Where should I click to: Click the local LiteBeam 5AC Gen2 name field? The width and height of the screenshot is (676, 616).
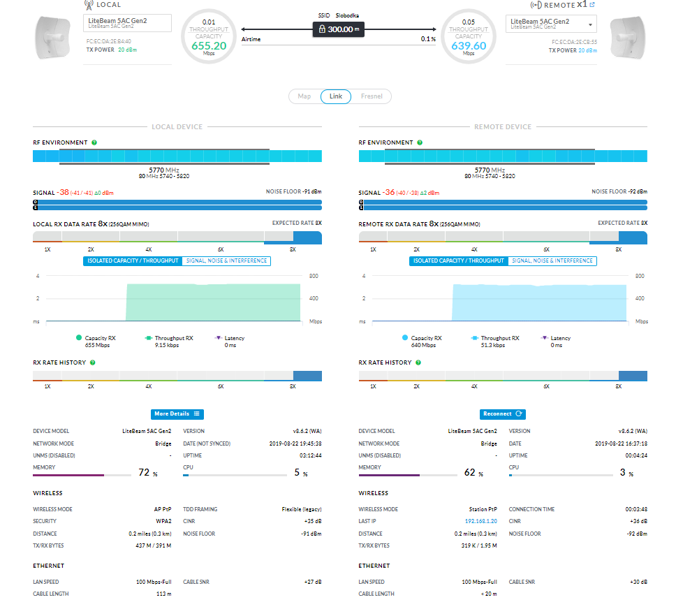(127, 23)
